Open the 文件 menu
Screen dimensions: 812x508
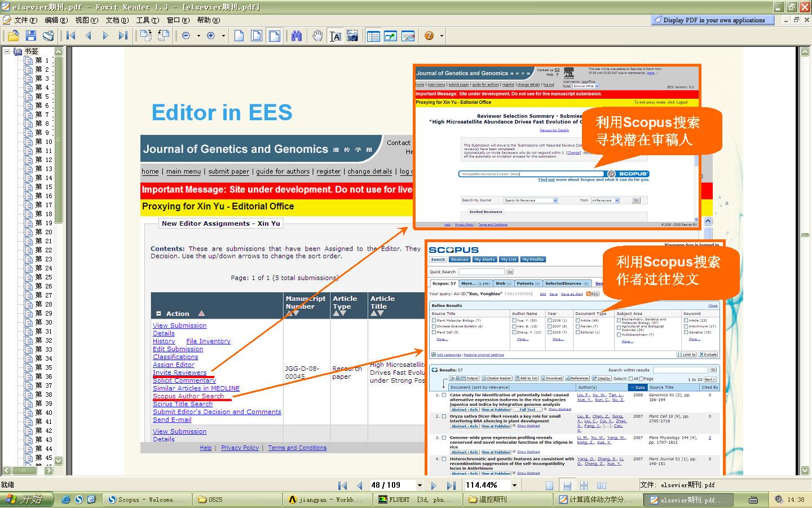[x=25, y=20]
